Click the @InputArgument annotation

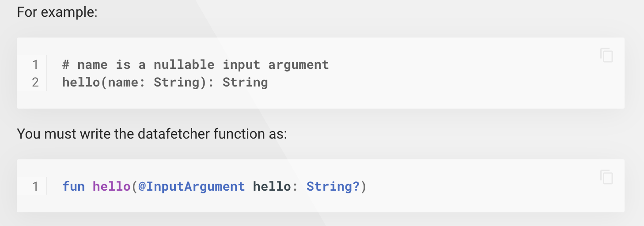tap(191, 186)
